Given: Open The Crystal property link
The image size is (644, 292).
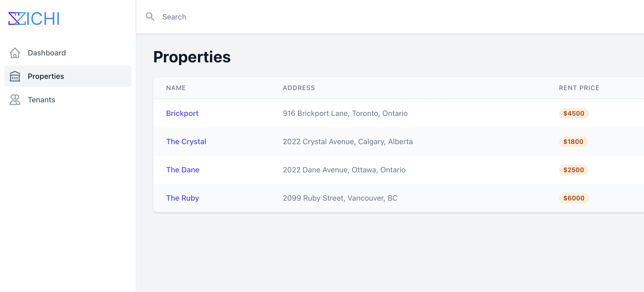Looking at the screenshot, I should [186, 141].
